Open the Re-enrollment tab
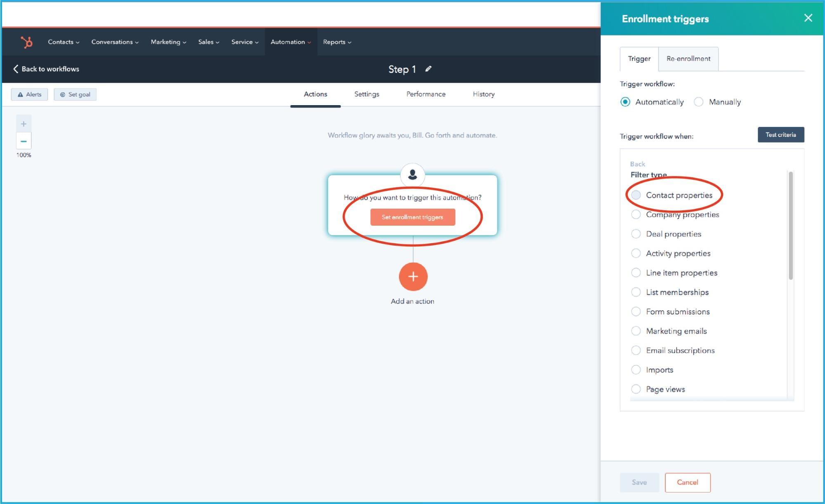Viewport: 825px width, 504px height. [x=688, y=59]
